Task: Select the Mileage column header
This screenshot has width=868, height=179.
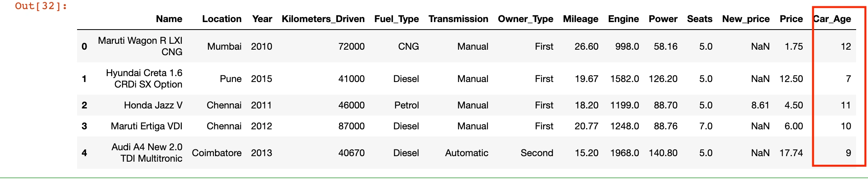Action: (580, 19)
